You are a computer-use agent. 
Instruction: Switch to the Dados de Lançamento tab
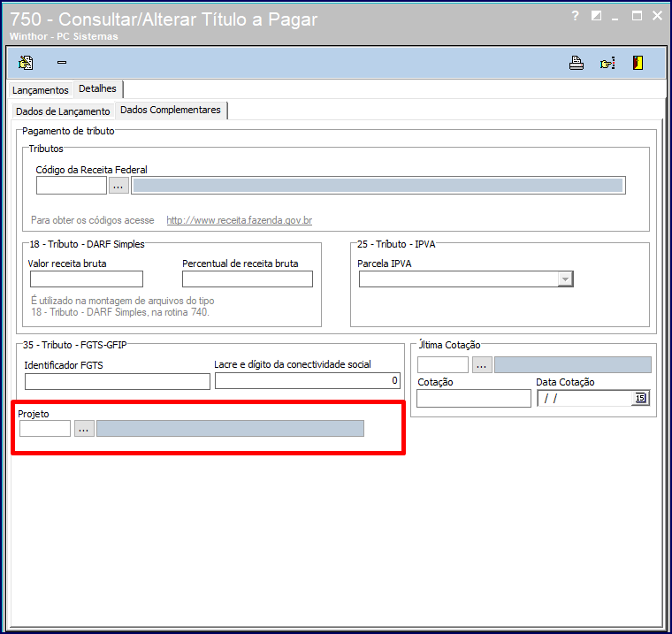point(63,111)
